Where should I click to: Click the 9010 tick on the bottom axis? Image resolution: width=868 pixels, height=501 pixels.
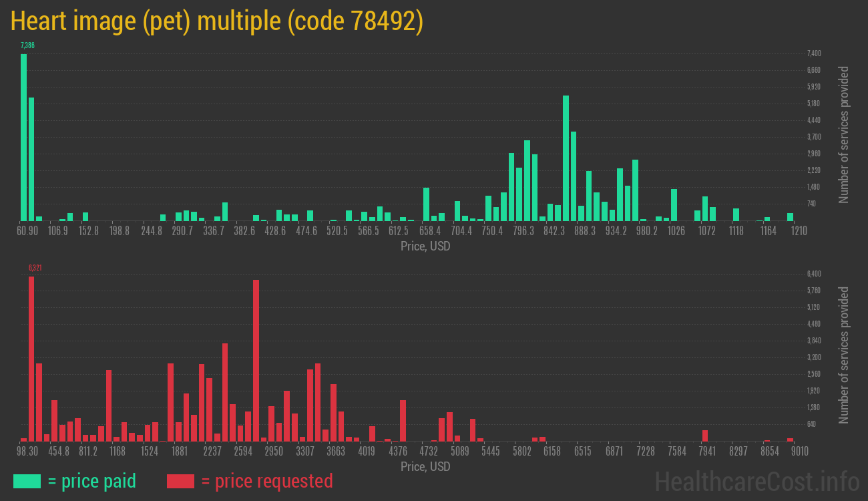(x=799, y=452)
